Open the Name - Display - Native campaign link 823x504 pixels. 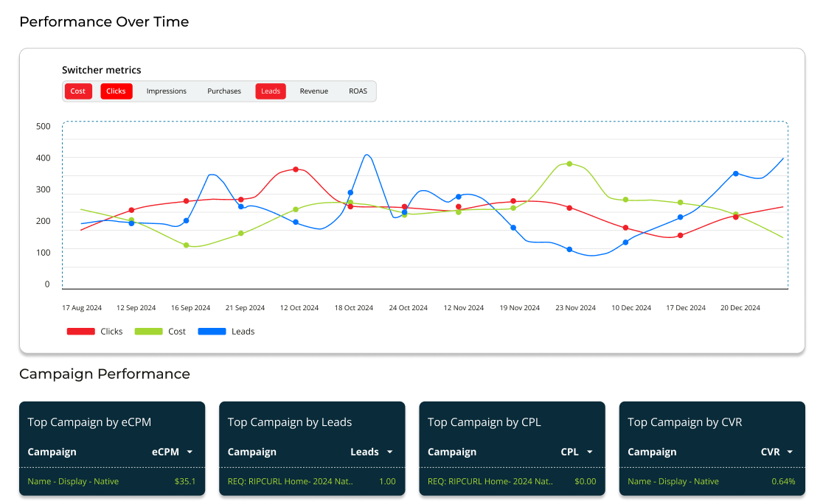click(x=72, y=481)
